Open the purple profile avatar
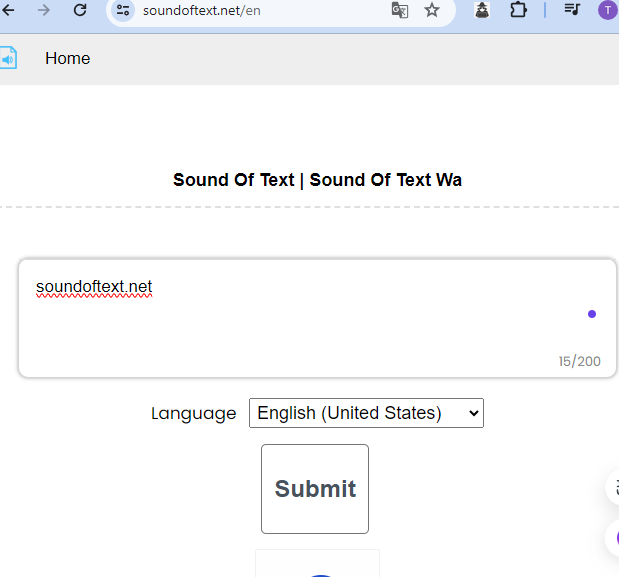 pos(608,10)
